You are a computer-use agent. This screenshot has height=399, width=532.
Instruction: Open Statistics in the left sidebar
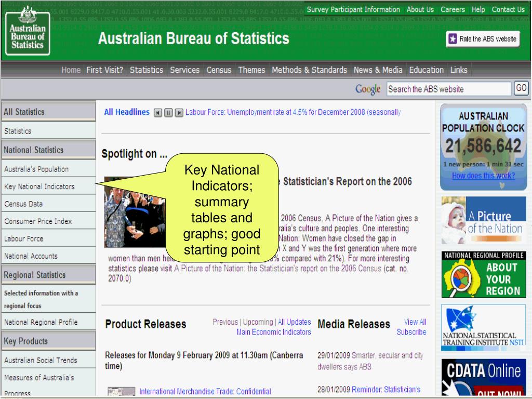point(48,130)
